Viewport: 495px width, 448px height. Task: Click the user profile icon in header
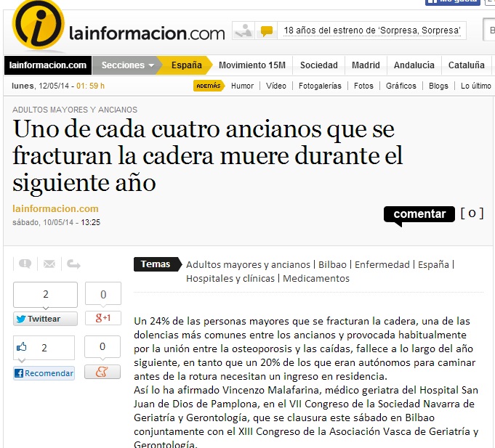coord(244,31)
